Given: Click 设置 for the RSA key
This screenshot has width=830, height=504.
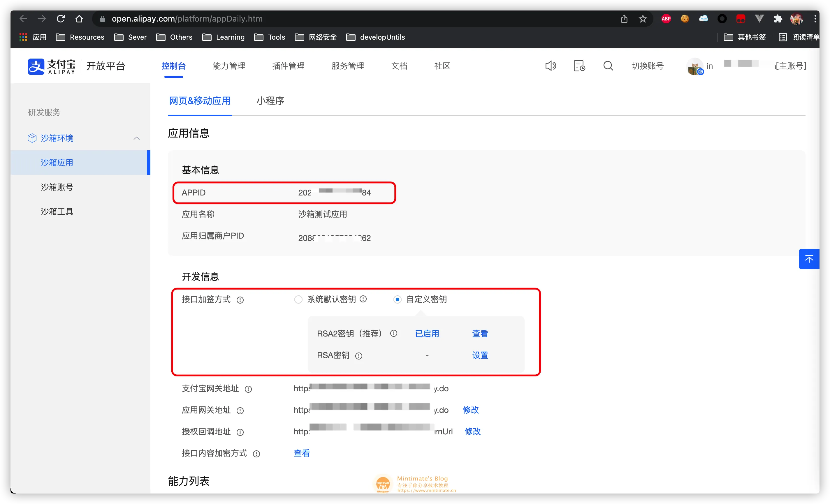Looking at the screenshot, I should (x=480, y=355).
